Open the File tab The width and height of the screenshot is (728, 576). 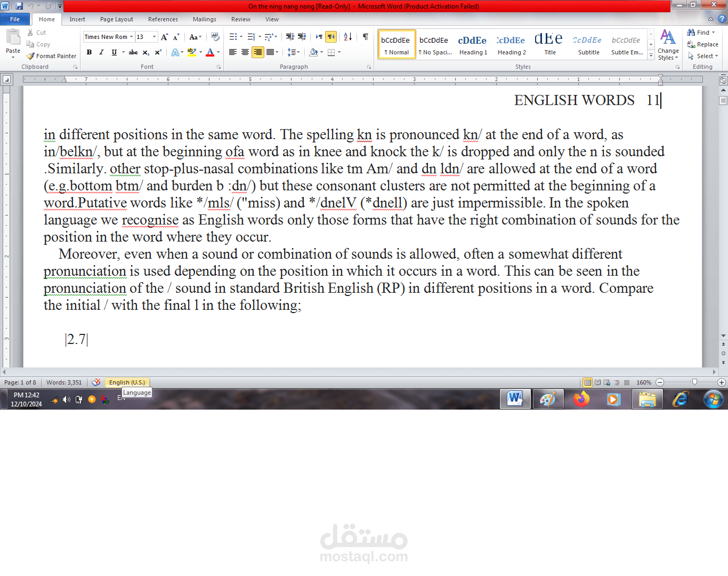(15, 19)
